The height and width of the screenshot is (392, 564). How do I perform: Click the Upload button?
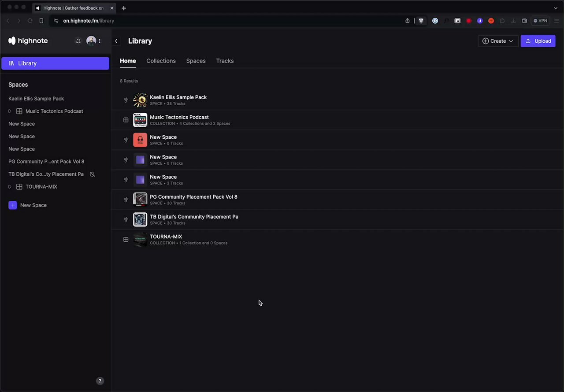coord(538,41)
